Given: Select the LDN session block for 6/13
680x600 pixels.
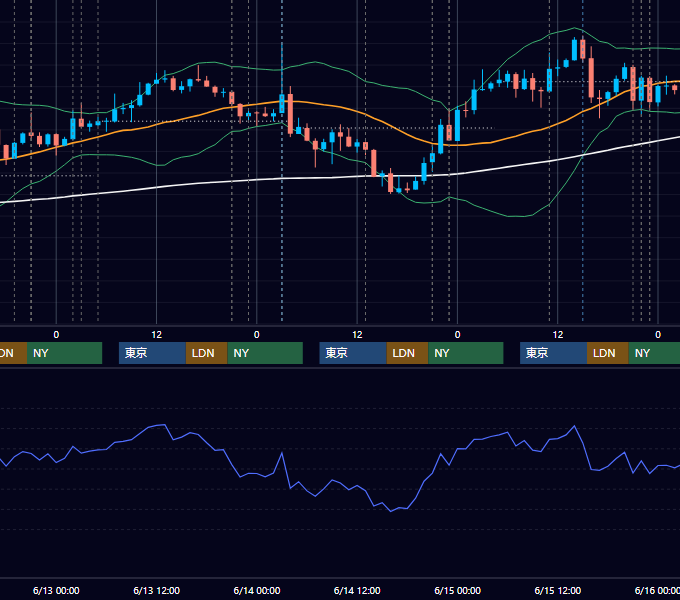Looking at the screenshot, I should point(206,353).
